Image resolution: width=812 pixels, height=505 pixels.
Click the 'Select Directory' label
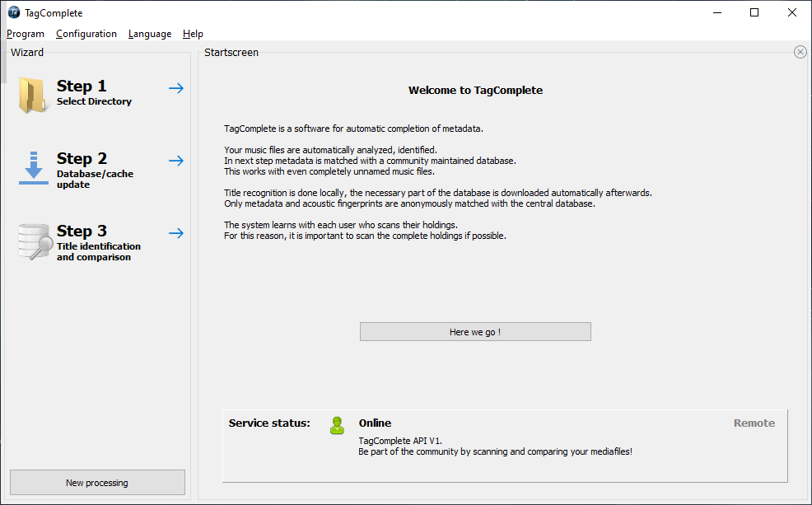pos(94,101)
